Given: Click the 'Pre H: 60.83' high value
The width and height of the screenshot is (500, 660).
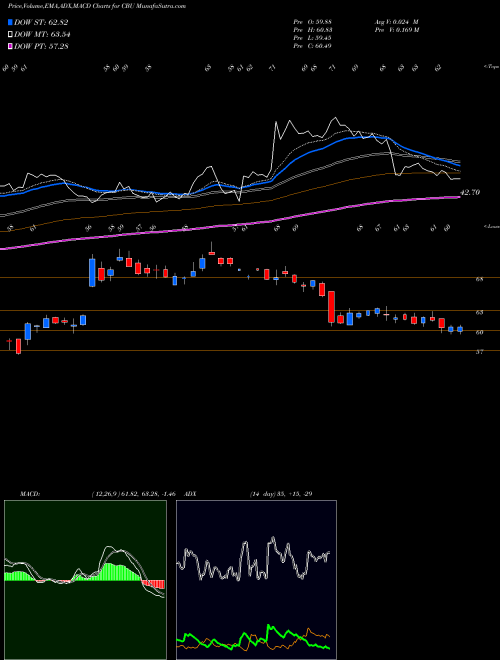Looking at the screenshot, I should [312, 30].
